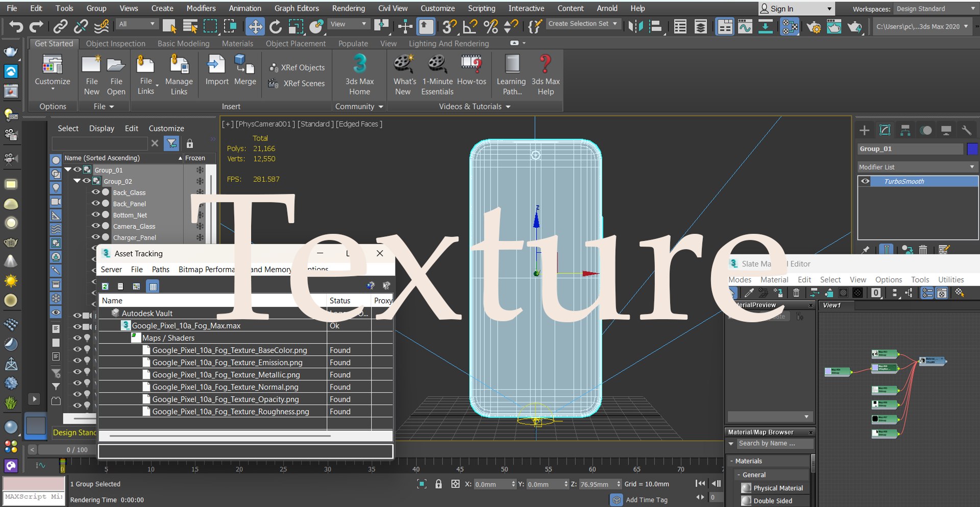Click Search by Name field
This screenshot has height=507, width=980.
775,443
